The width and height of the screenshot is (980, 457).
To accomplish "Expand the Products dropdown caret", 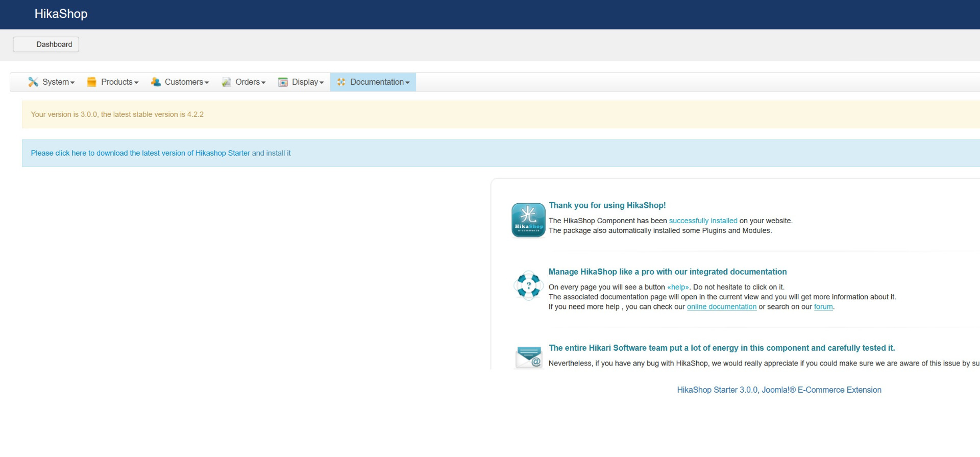I will point(136,83).
